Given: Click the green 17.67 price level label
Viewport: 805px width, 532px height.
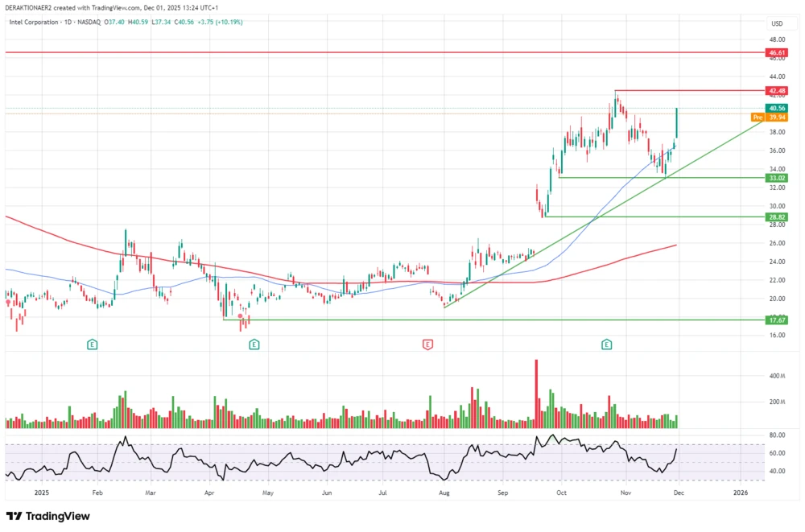Looking at the screenshot, I should coord(775,320).
